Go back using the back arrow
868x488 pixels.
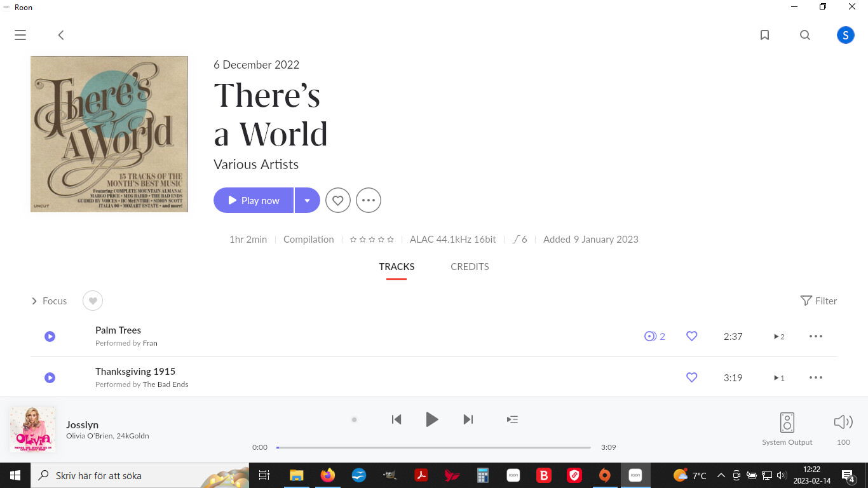tap(61, 35)
